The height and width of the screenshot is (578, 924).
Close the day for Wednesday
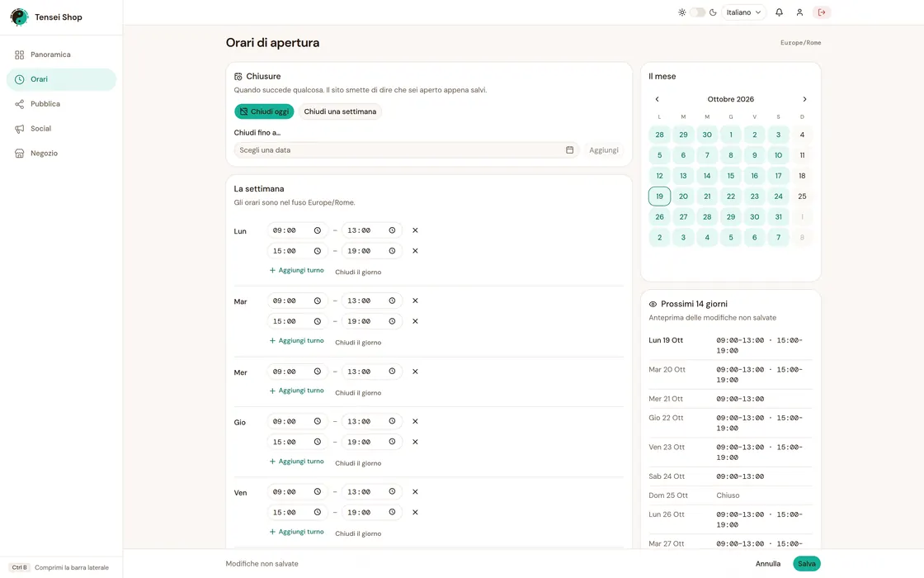(358, 393)
